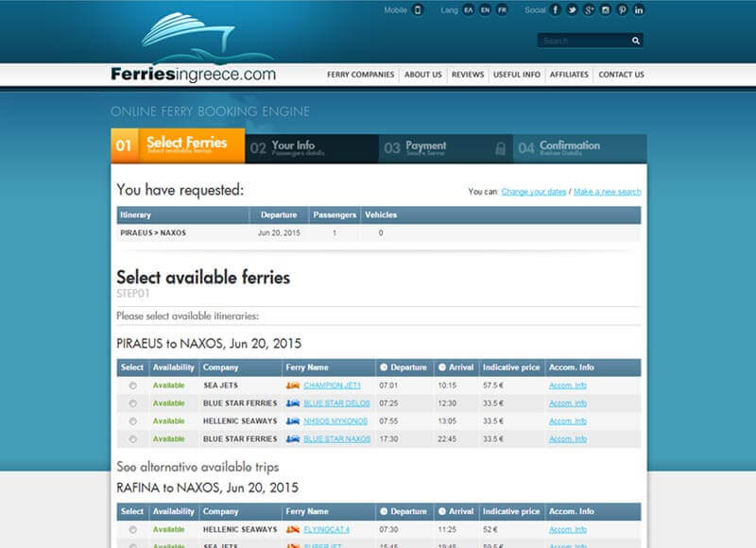Open the Contact Us menu item
This screenshot has width=756, height=548.
(621, 75)
